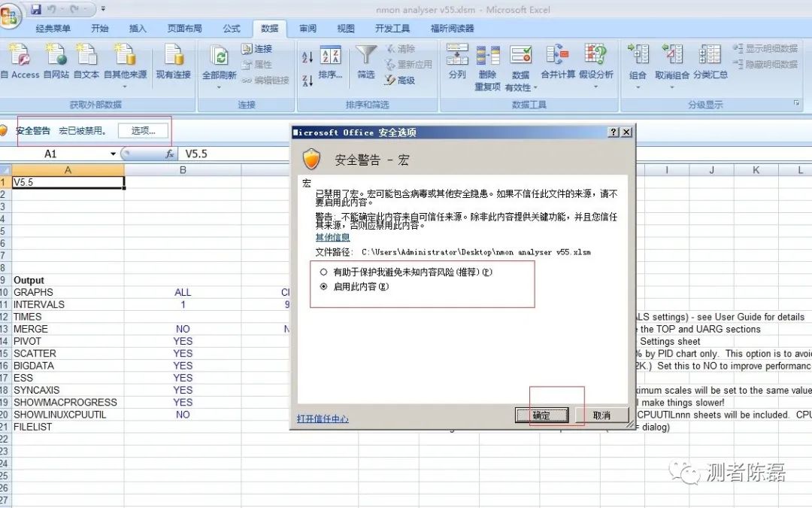Import data from website icon
This screenshot has width=812, height=508.
(x=56, y=54)
